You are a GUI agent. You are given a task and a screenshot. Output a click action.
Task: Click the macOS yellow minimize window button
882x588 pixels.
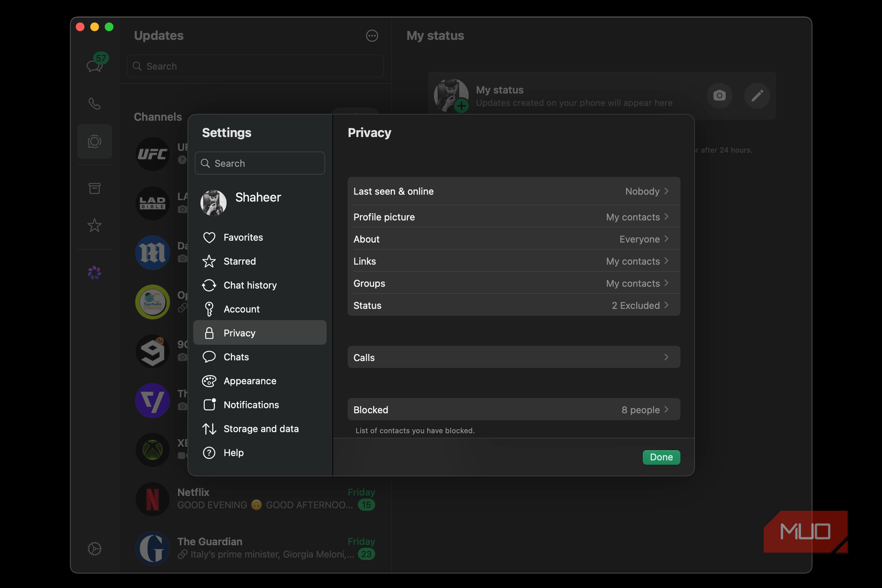95,27
